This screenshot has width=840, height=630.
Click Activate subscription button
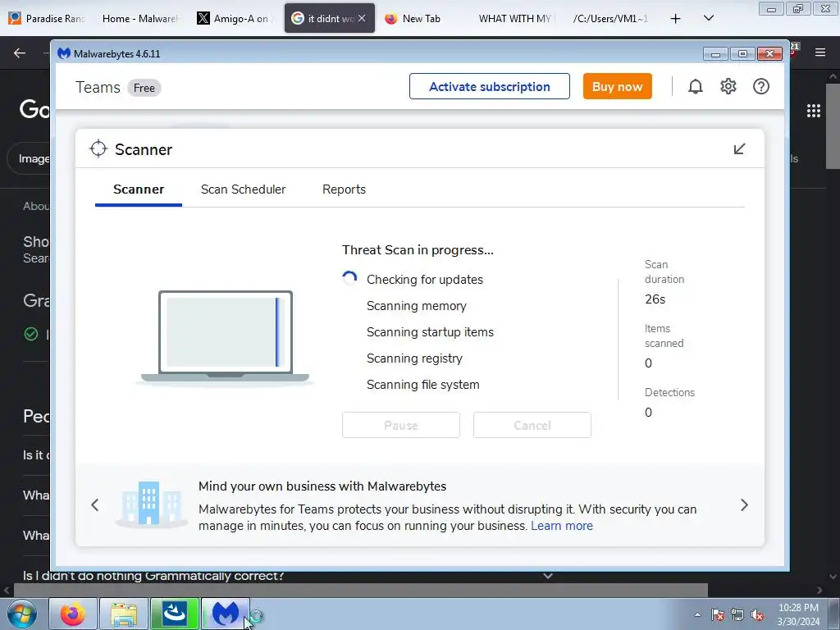[490, 86]
